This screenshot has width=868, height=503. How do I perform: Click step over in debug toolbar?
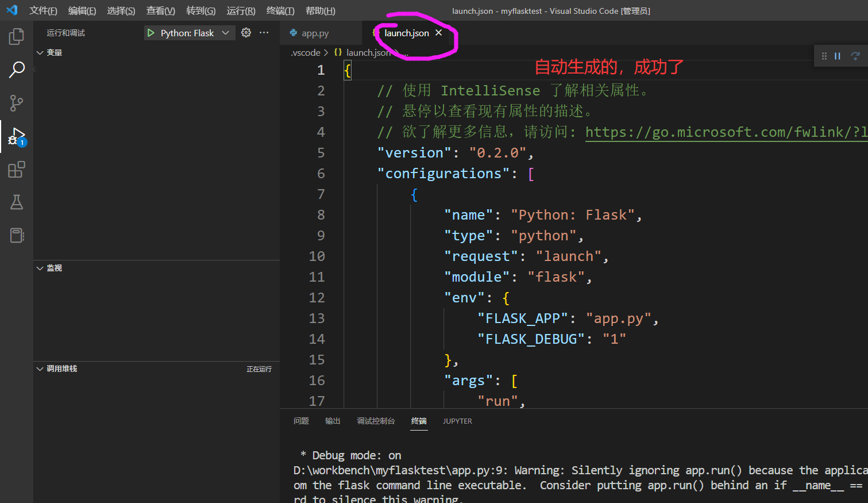pyautogui.click(x=855, y=56)
